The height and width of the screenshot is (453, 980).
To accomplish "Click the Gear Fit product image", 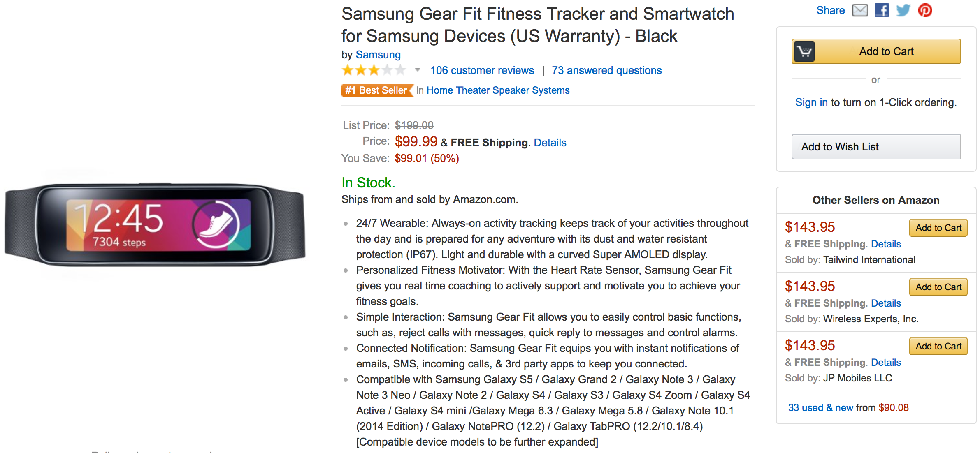I will 155,225.
